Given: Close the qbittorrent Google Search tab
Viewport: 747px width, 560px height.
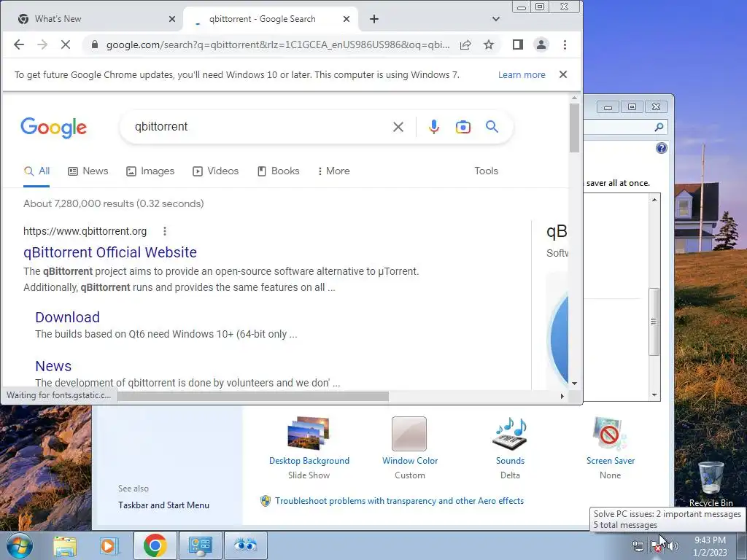Looking at the screenshot, I should coord(347,19).
